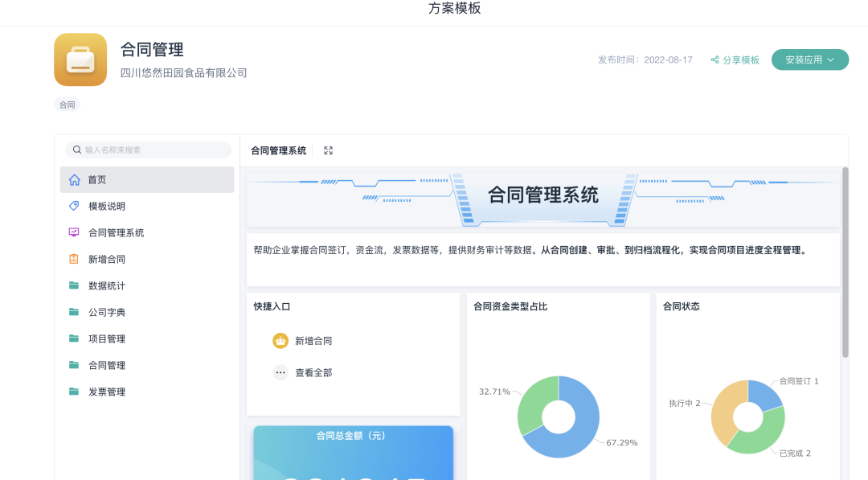Click the 合同管理 heading title
The image size is (868, 480).
coord(152,50)
